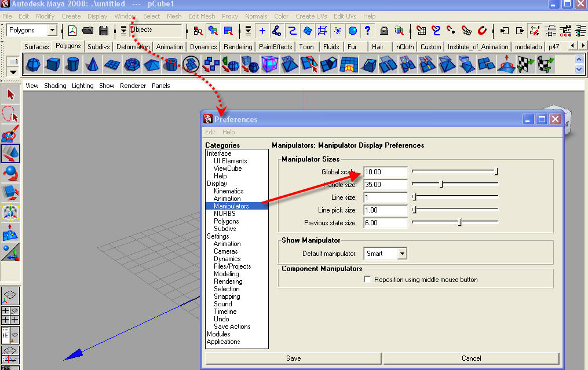Enable Reposition using middle mouse button
588x370 pixels.
tap(367, 280)
